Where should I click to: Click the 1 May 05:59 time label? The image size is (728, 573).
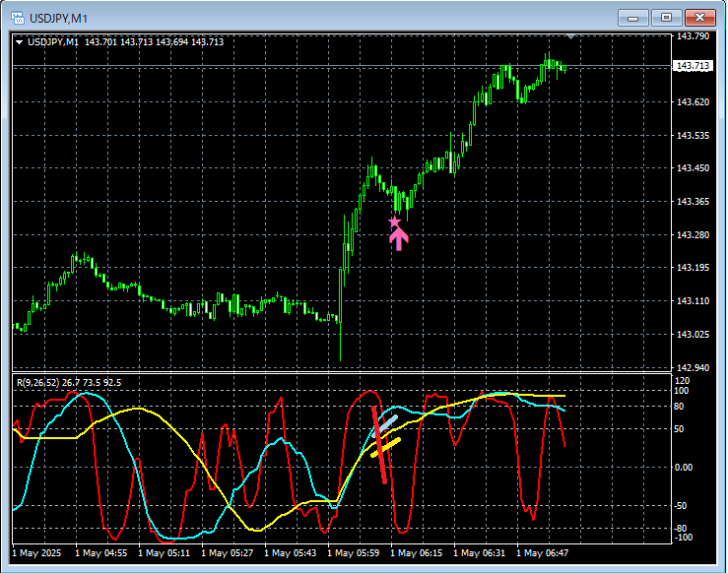click(354, 553)
